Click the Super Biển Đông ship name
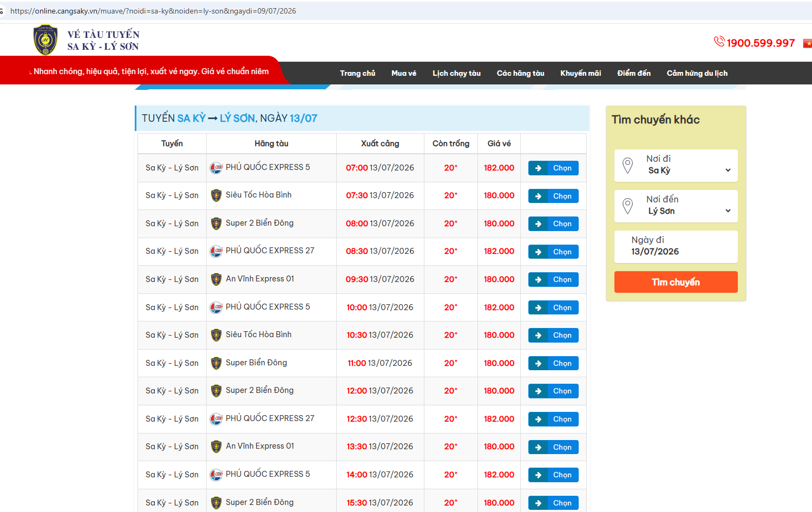This screenshot has width=812, height=512. [257, 363]
